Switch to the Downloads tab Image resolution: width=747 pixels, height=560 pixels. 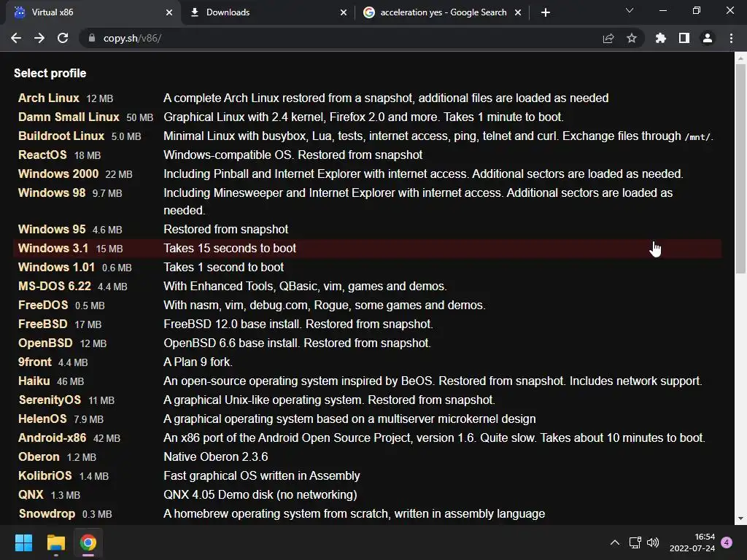[x=268, y=12]
